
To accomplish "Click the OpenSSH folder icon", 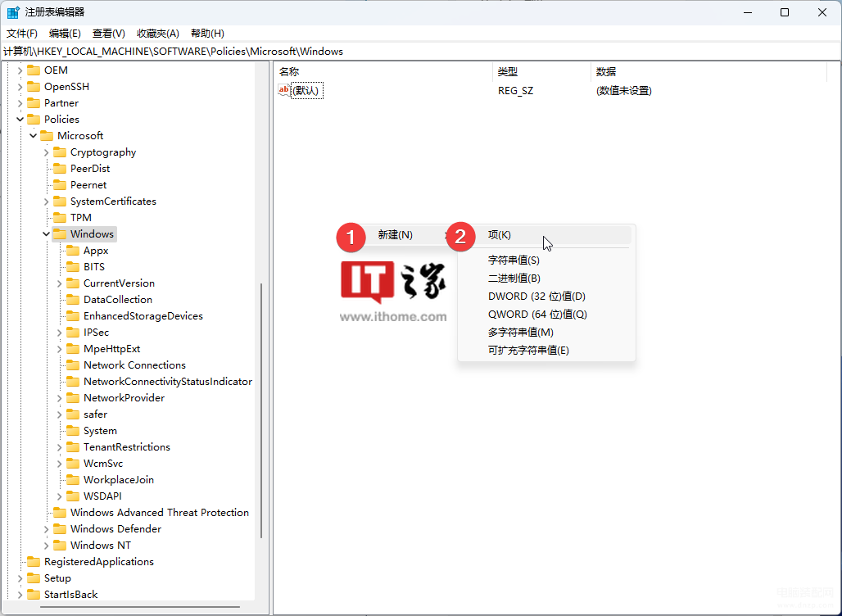I will 34,87.
